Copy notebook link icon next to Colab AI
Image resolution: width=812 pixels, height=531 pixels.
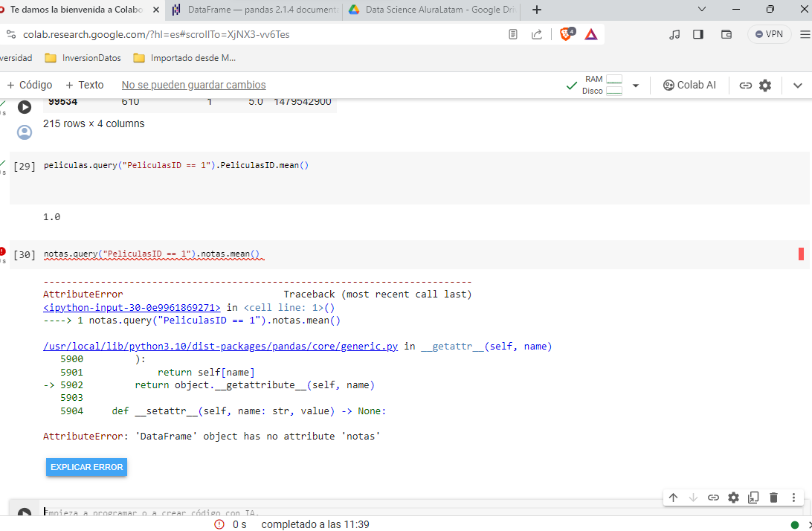745,86
